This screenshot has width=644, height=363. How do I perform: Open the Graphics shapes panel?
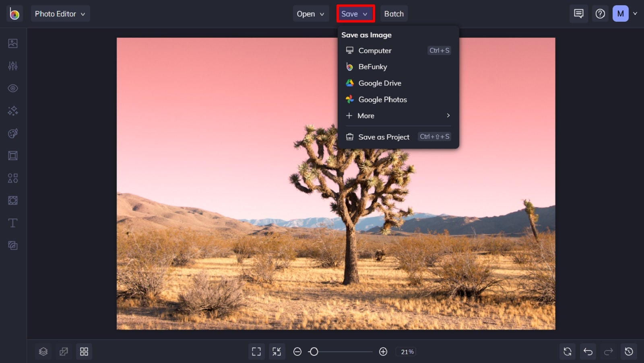(12, 178)
